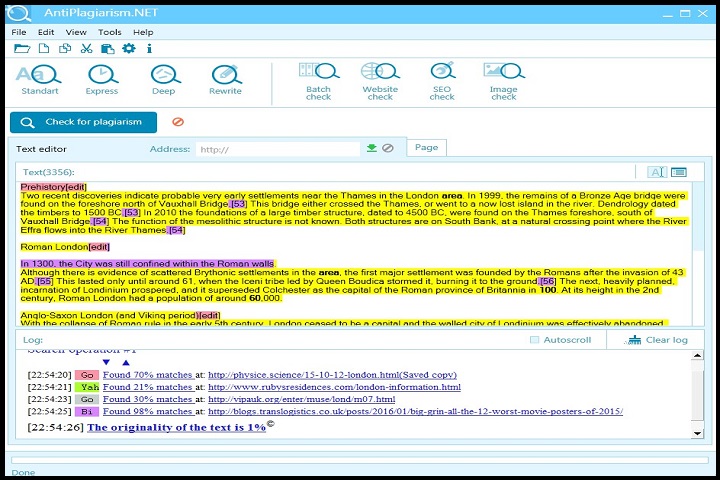Viewport: 720px width, 480px height.
Task: Open the Rewrite check tool
Action: (225, 78)
